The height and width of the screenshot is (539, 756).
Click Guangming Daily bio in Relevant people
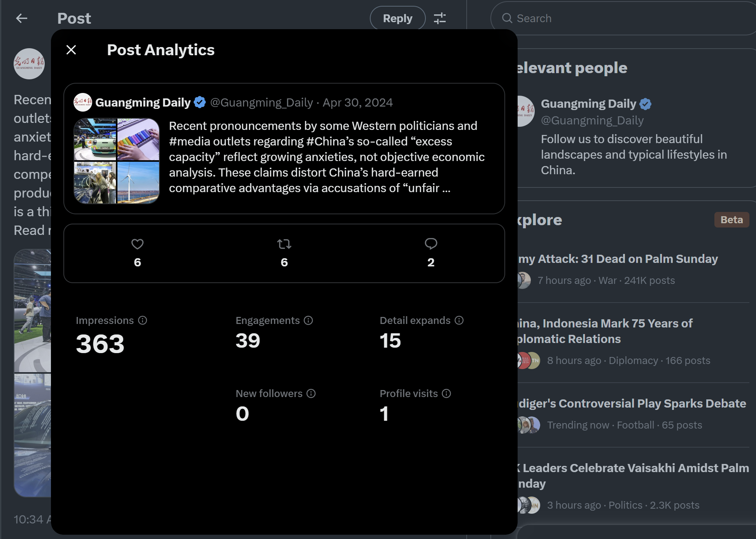634,155
